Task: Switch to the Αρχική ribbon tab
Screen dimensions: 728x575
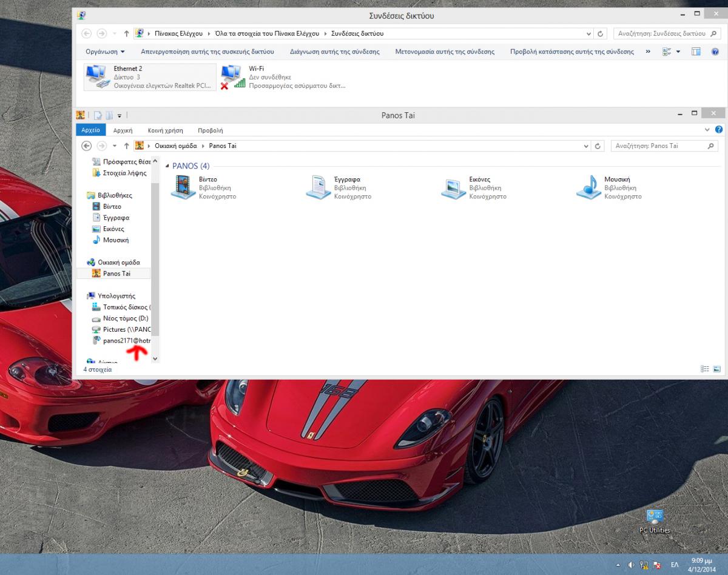Action: click(123, 130)
